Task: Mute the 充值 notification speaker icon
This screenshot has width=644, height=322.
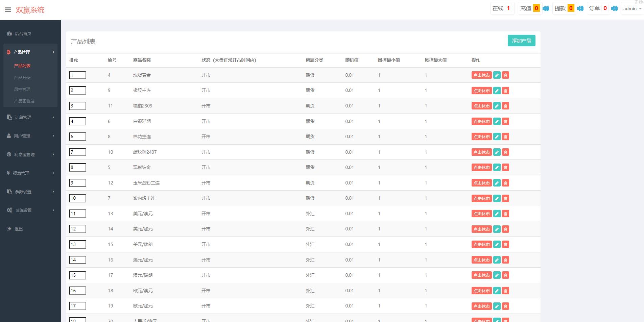Action: 546,8
